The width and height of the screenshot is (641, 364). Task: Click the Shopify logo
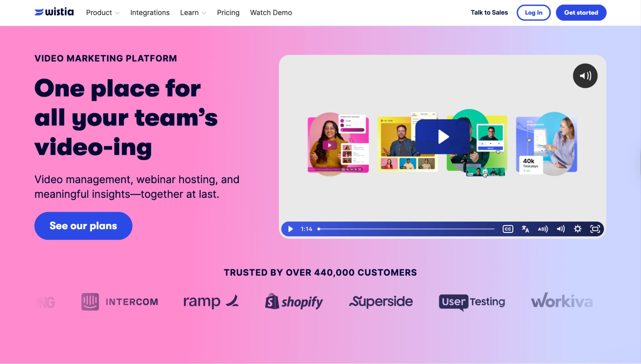pos(294,301)
